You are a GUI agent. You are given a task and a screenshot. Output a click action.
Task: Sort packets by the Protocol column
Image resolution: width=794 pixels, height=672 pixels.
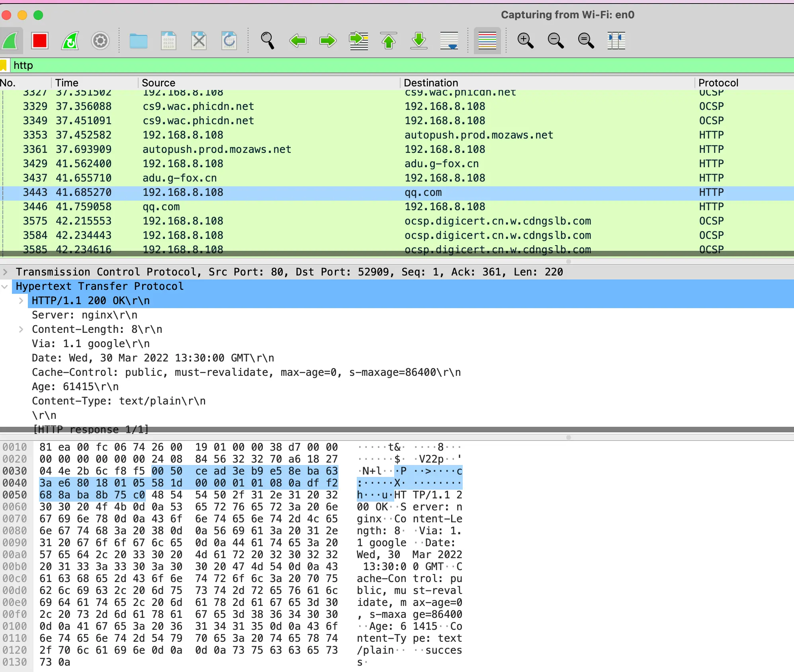718,83
